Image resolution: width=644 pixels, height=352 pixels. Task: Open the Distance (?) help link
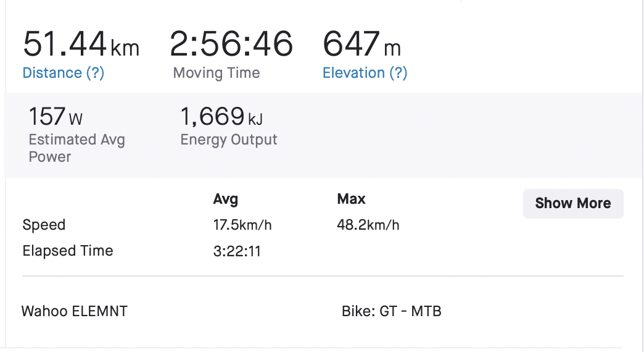coord(64,73)
